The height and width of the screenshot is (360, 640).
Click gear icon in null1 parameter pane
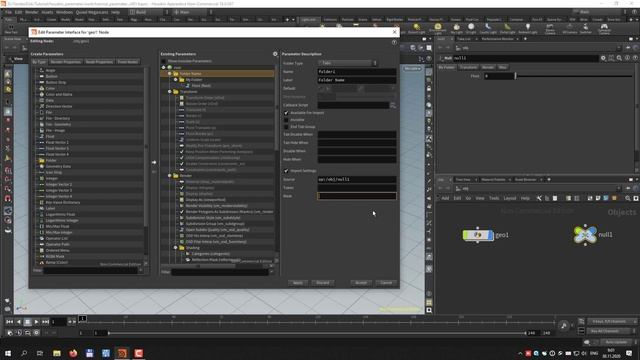pos(603,58)
